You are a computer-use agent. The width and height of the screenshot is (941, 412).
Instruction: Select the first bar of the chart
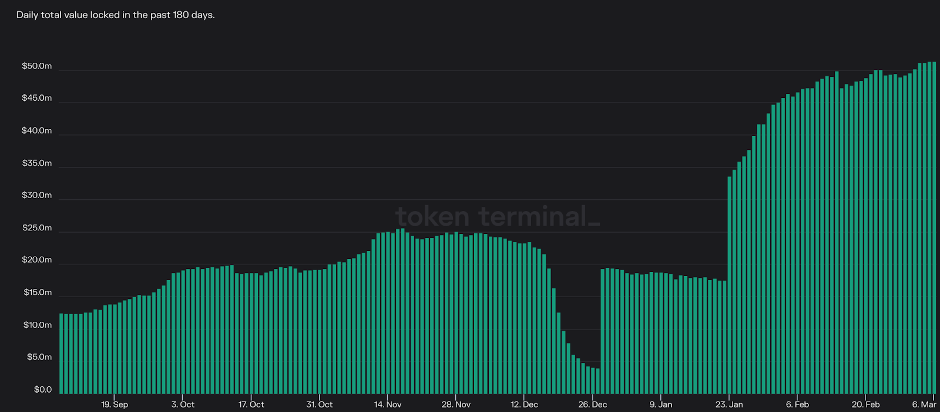coord(61,353)
